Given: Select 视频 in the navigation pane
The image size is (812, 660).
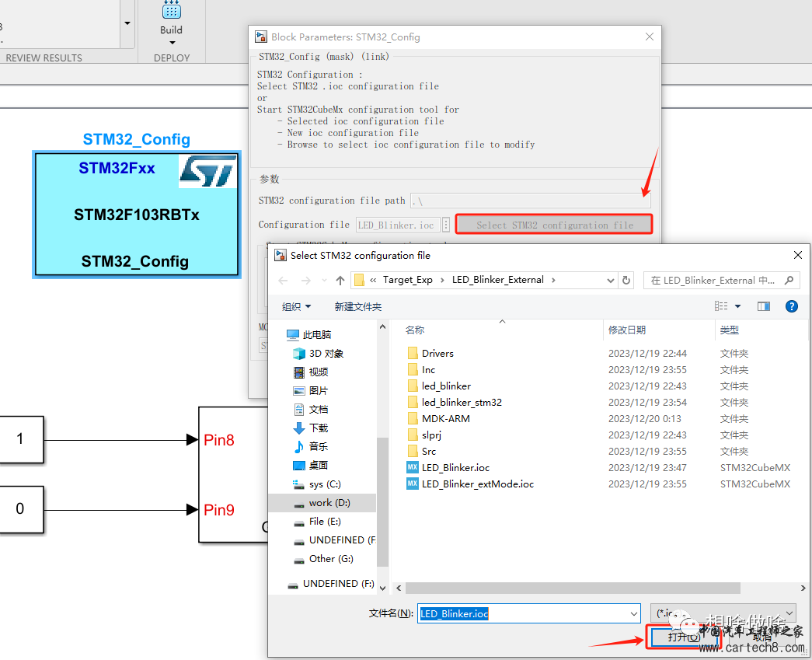Looking at the screenshot, I should click(318, 372).
